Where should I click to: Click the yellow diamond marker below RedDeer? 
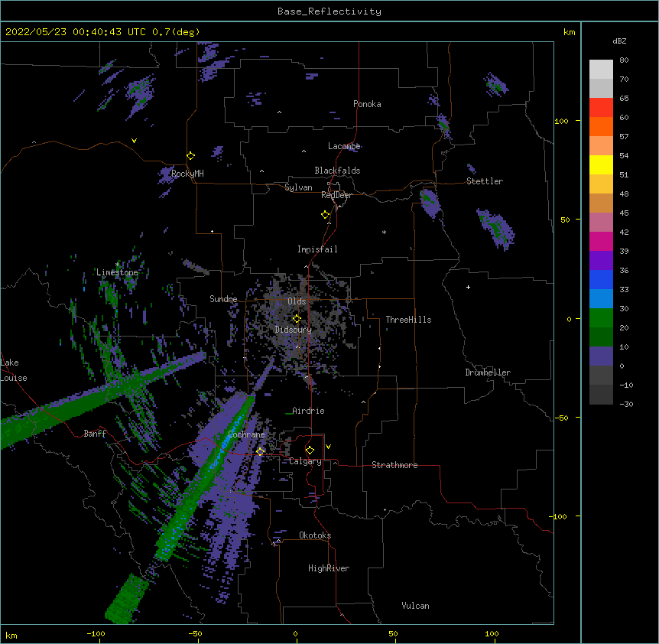tap(325, 214)
